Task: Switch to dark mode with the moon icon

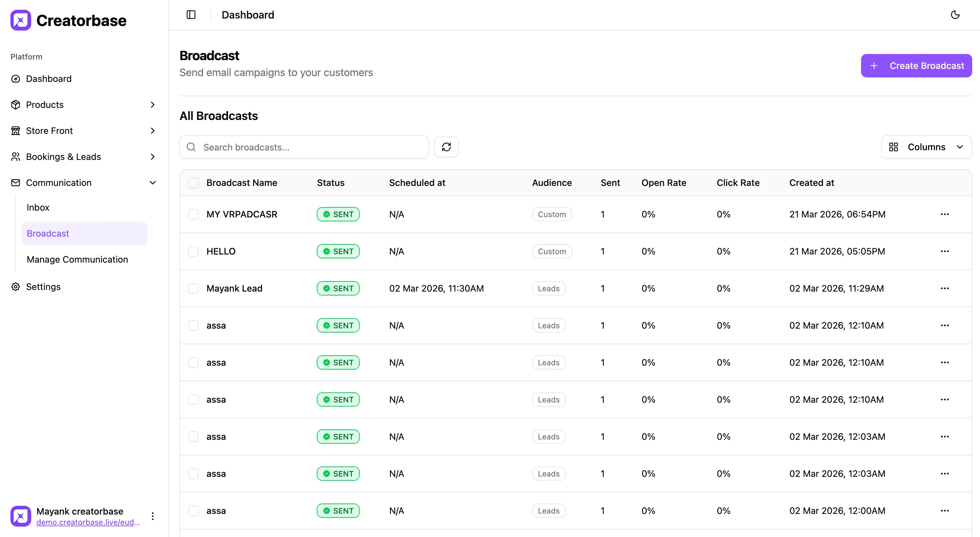Action: click(955, 15)
